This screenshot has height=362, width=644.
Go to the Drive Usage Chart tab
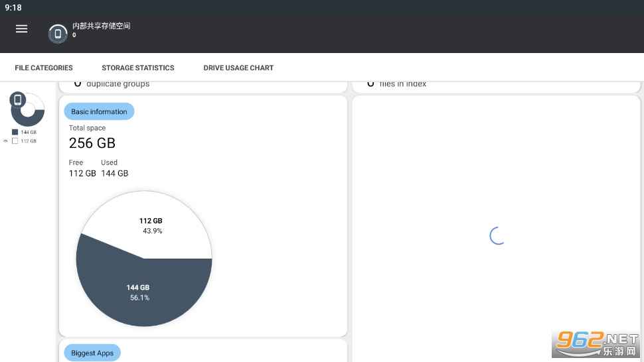tap(238, 68)
